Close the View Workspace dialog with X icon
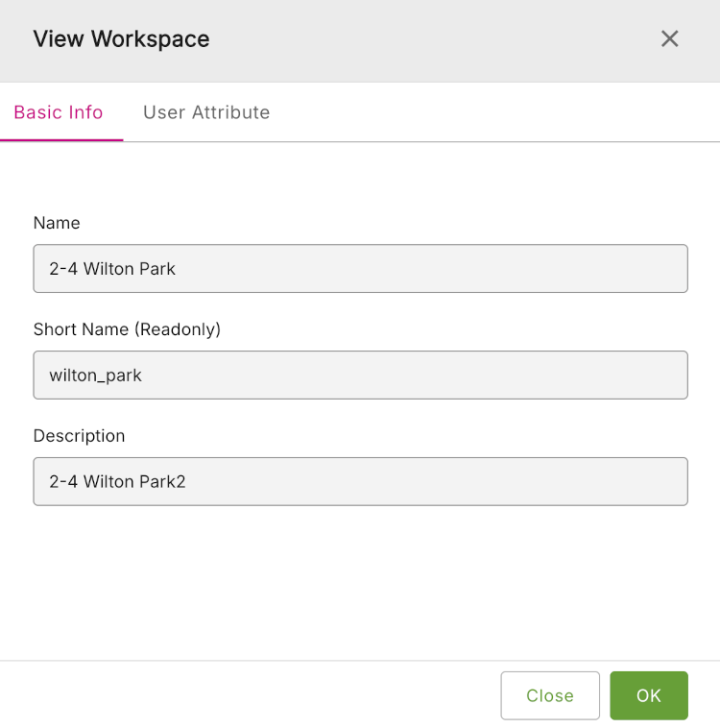 [x=669, y=38]
